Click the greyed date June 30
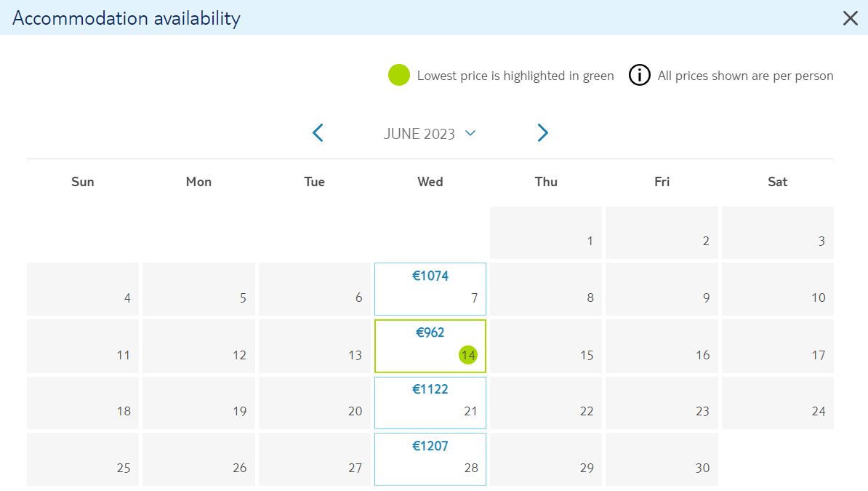 point(662,460)
